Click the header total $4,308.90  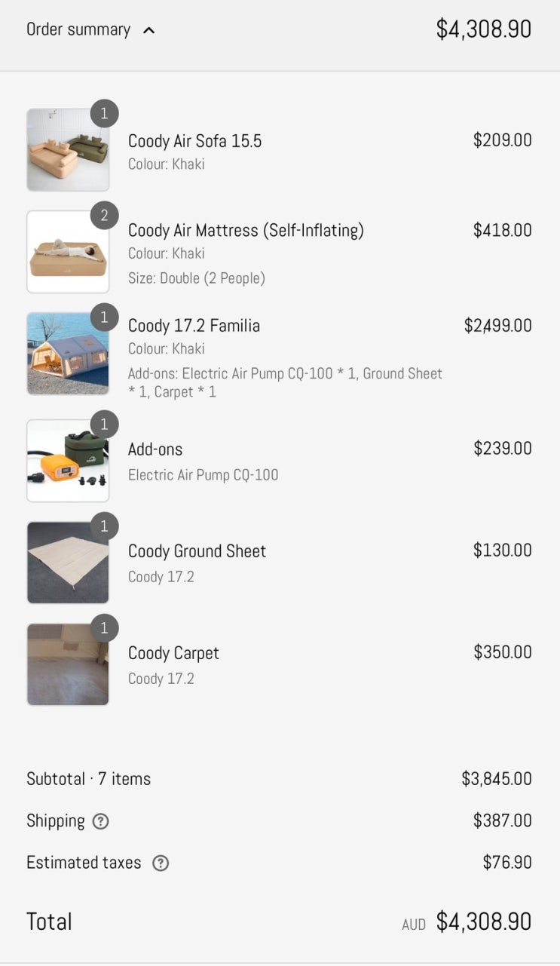click(x=483, y=29)
